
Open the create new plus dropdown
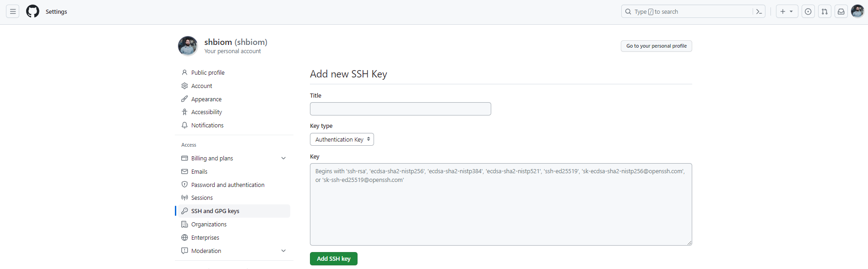787,11
